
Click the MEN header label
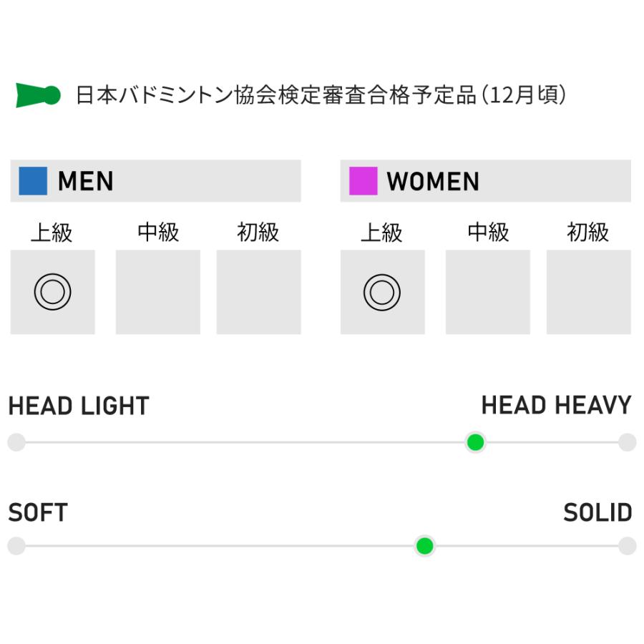pyautogui.click(x=86, y=182)
